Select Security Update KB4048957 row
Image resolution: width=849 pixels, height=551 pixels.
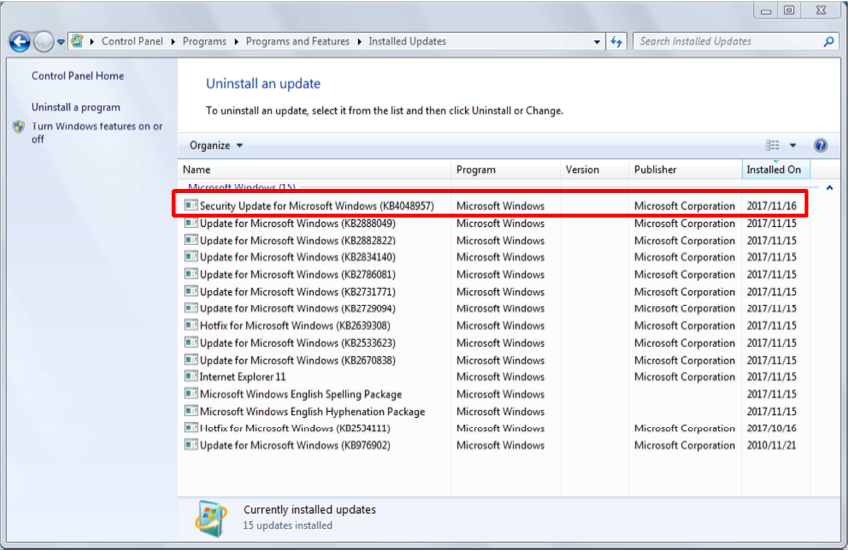coord(490,206)
